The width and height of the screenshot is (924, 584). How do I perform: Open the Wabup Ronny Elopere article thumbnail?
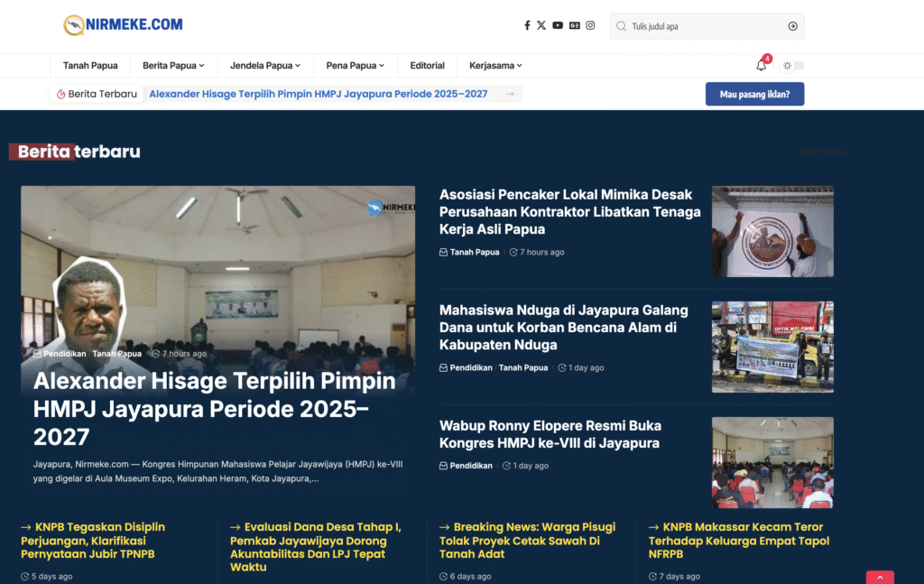coord(772,462)
